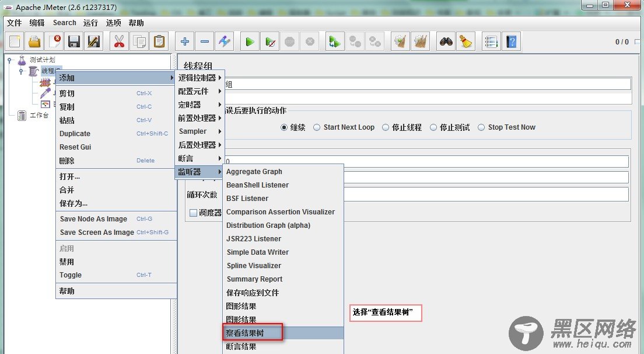Select the 工作台 tree node
Screen dimensions: 644x354
tap(39, 116)
